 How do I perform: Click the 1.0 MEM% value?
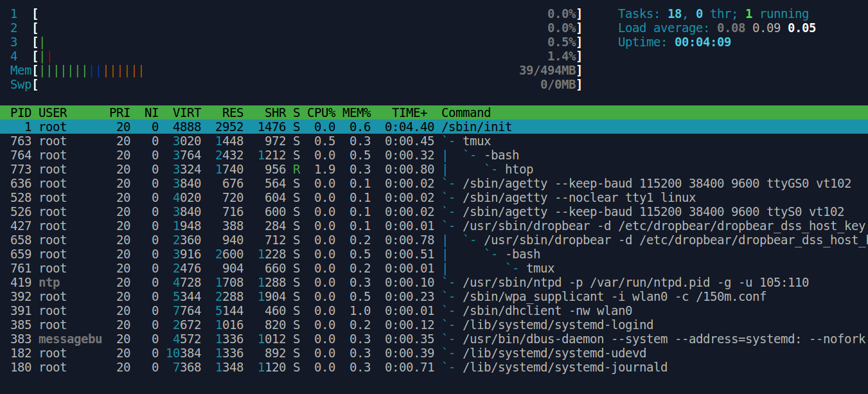pos(360,310)
